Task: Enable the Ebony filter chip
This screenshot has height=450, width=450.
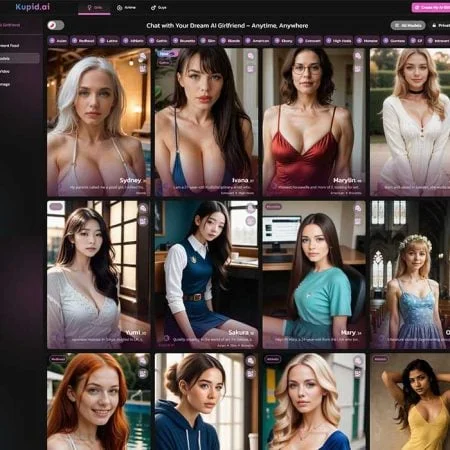Action: click(x=284, y=41)
